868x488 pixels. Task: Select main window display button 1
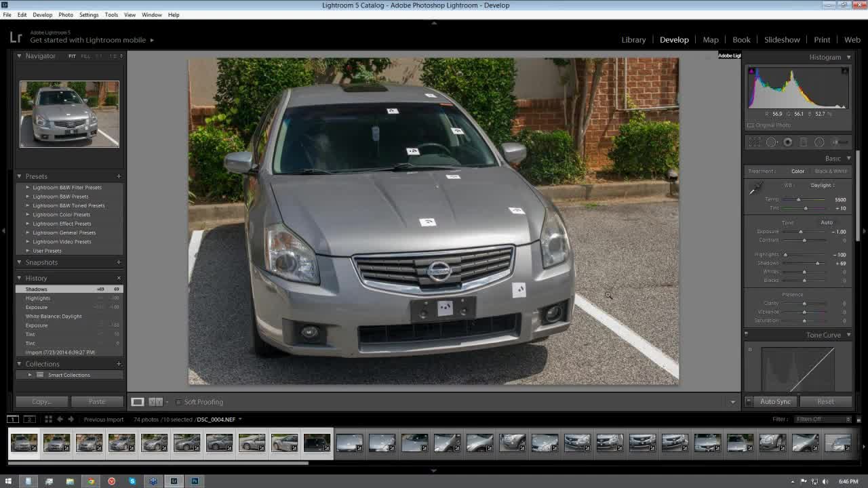(x=13, y=420)
